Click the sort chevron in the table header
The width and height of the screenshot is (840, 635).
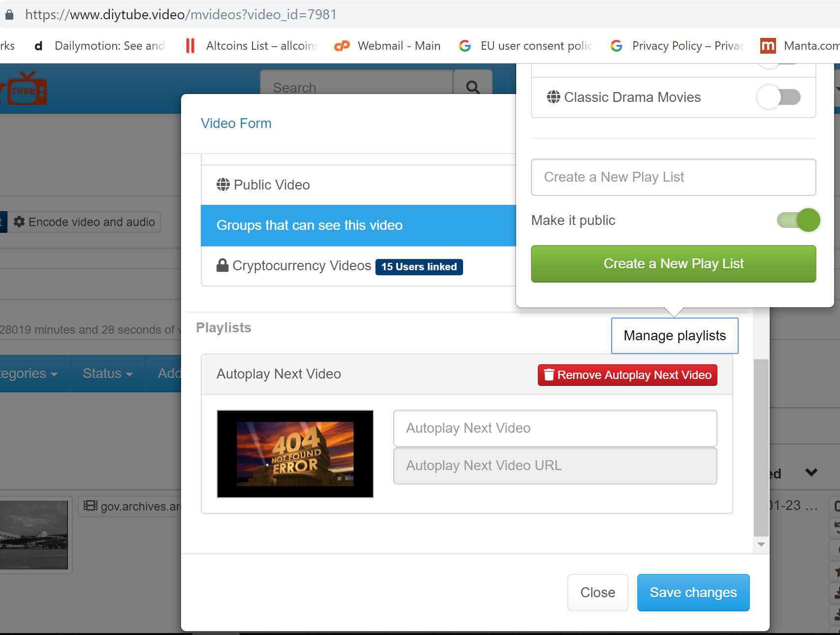tap(811, 473)
